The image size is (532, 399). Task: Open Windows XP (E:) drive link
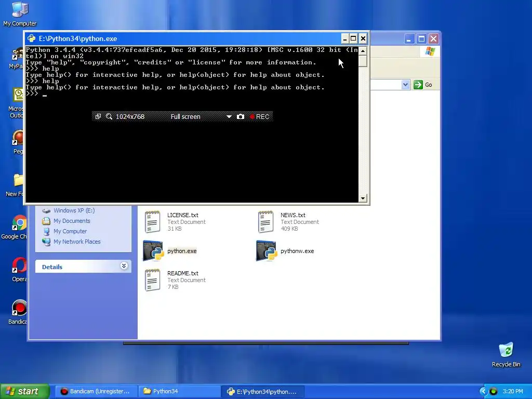[x=74, y=211]
